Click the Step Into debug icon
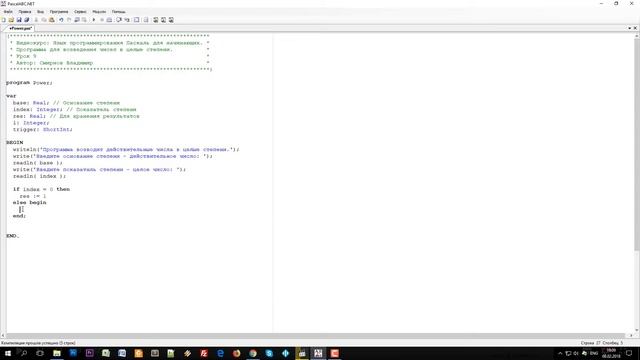This screenshot has height=360, width=640. pyautogui.click(x=127, y=20)
